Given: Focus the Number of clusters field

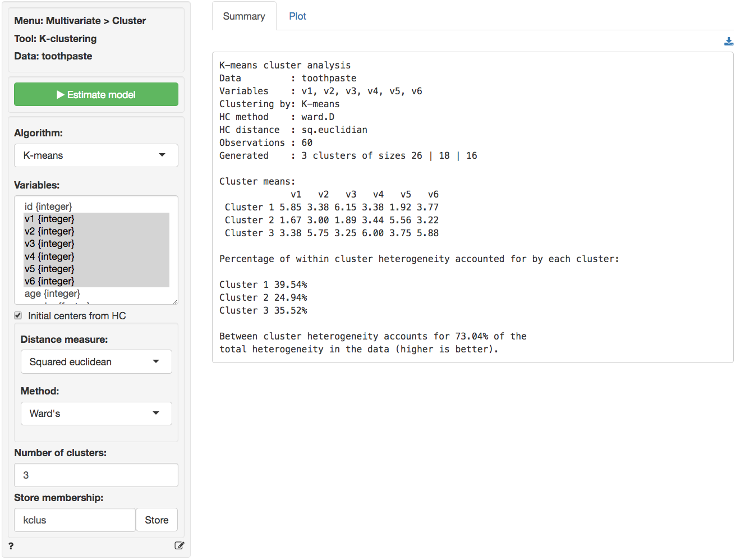Looking at the screenshot, I should 96,475.
